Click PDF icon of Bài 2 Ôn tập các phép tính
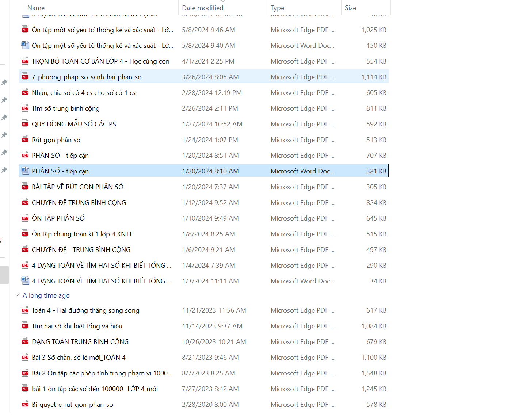Viewport: 515px width, 420px height. (x=25, y=373)
